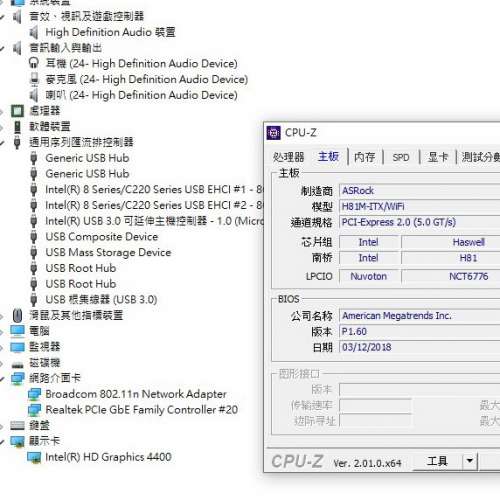
Task: Expand the 處理器 tree node
Action: [x=2, y=111]
